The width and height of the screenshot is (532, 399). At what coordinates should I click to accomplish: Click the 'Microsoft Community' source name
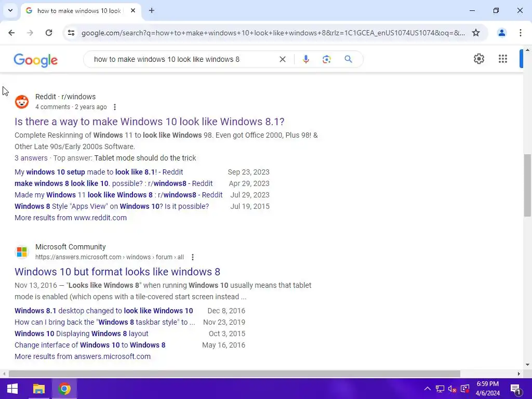click(x=71, y=247)
